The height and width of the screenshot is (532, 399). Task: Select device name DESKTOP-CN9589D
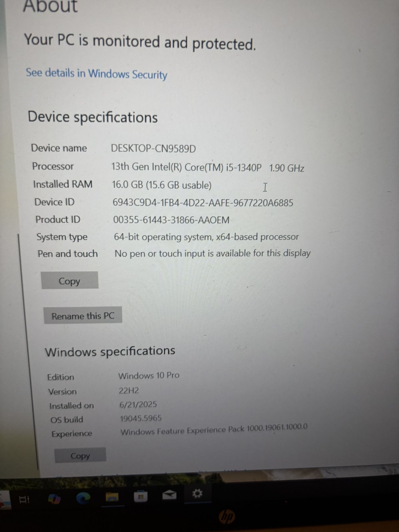(154, 149)
